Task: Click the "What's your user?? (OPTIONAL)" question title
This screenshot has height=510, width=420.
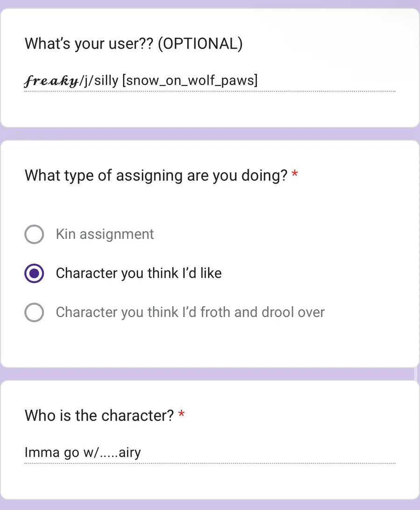Action: click(x=134, y=44)
